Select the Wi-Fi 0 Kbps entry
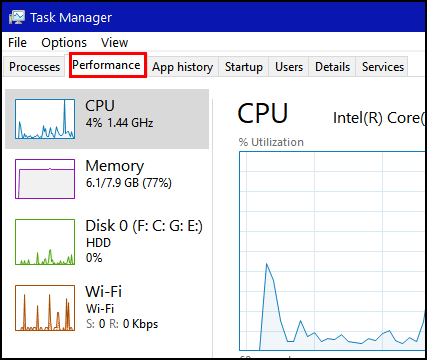Screen dimensions: 427x360 pos(107,308)
